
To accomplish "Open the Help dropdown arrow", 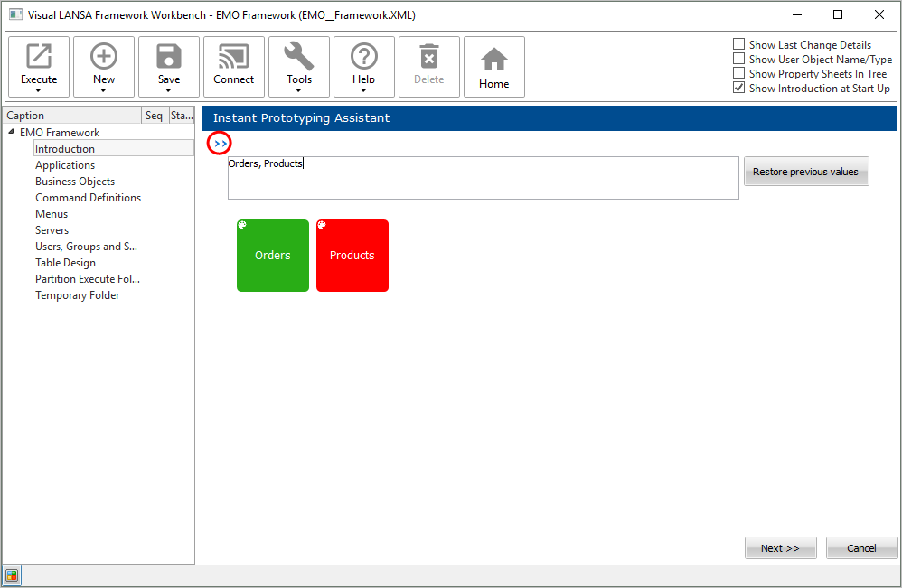I will (x=363, y=90).
